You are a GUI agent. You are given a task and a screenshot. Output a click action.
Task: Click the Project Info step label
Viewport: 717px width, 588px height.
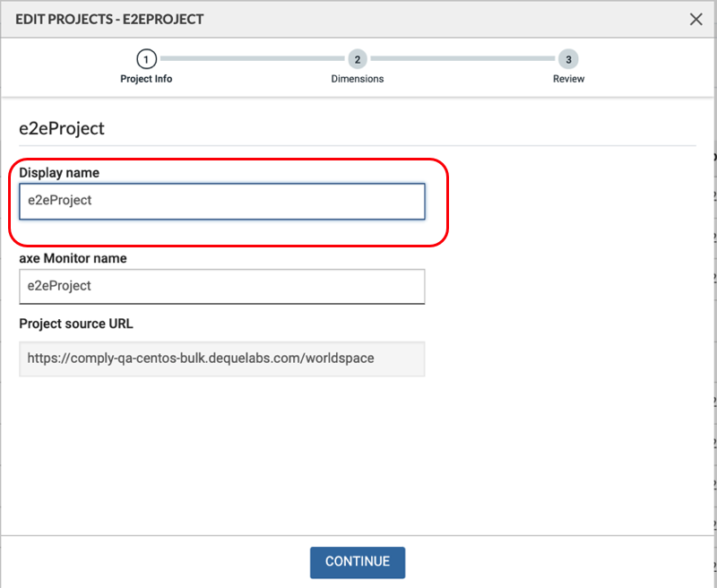click(146, 79)
